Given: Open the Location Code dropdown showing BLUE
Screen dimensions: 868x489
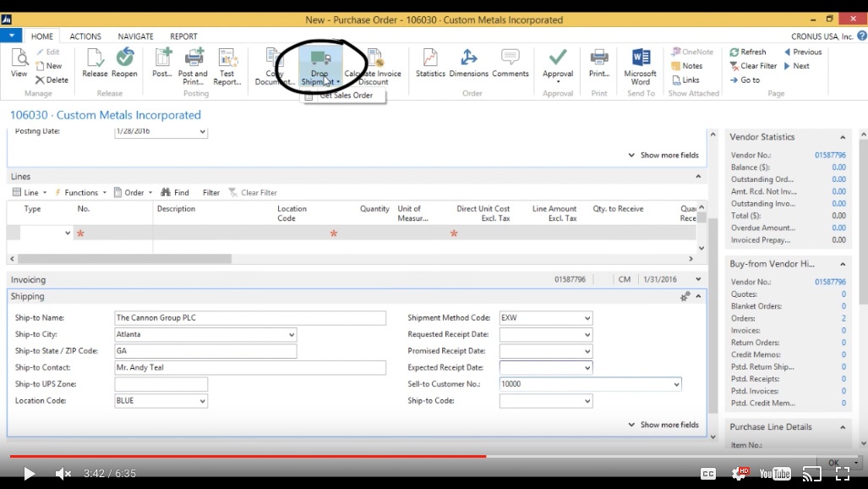Looking at the screenshot, I should (202, 401).
